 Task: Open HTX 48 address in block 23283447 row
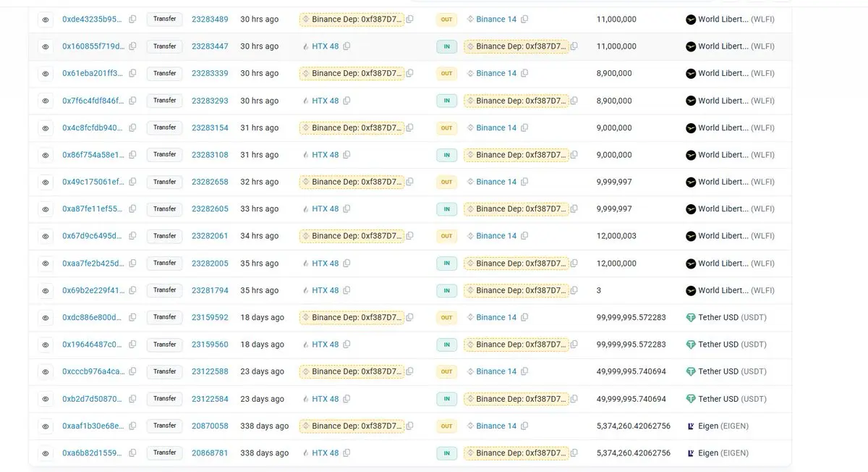[325, 46]
